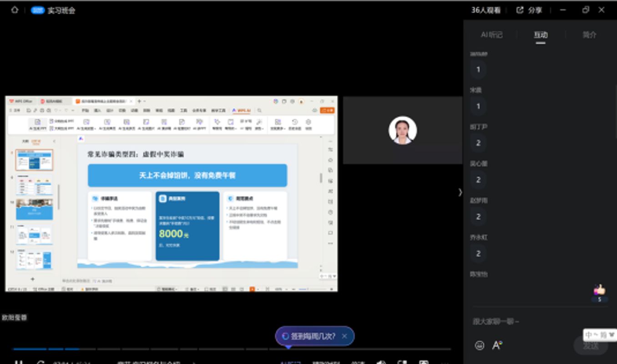Click the chat message from 乔永红
The height and width of the screenshot is (364, 617).
pyautogui.click(x=478, y=253)
